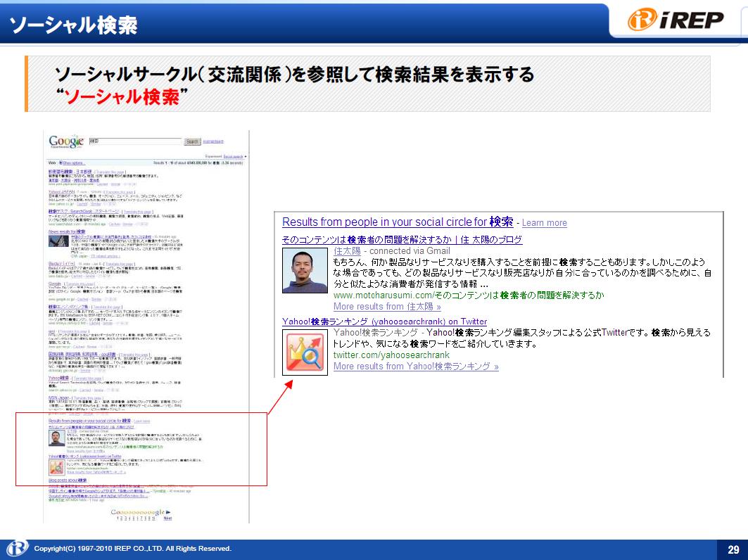Click the green twitter.com/yahoosearchrank URL
This screenshot has width=748, height=560.
click(391, 355)
